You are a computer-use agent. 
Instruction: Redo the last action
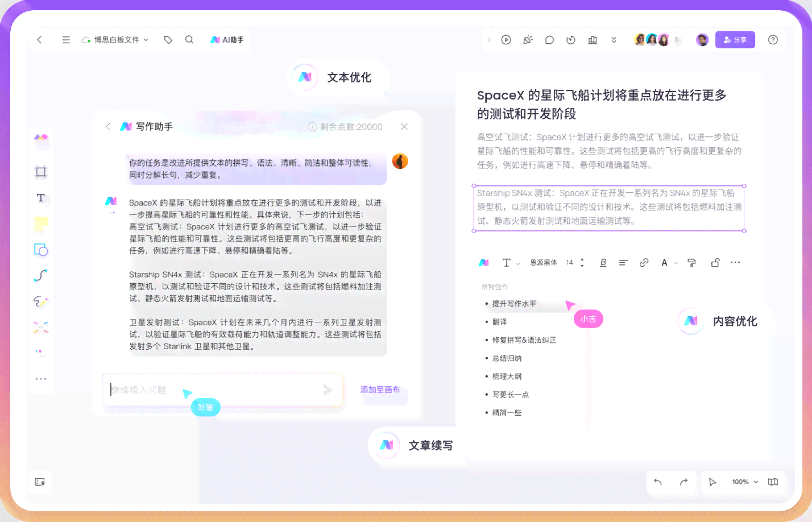684,482
